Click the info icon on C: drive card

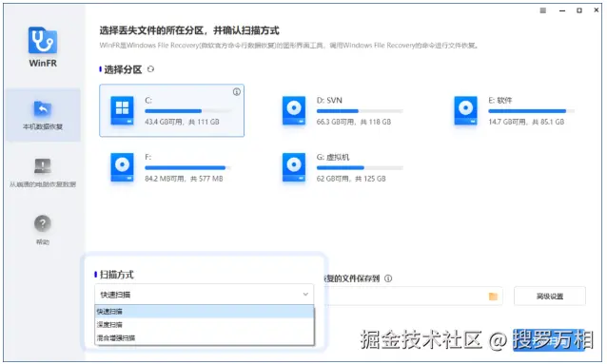237,91
